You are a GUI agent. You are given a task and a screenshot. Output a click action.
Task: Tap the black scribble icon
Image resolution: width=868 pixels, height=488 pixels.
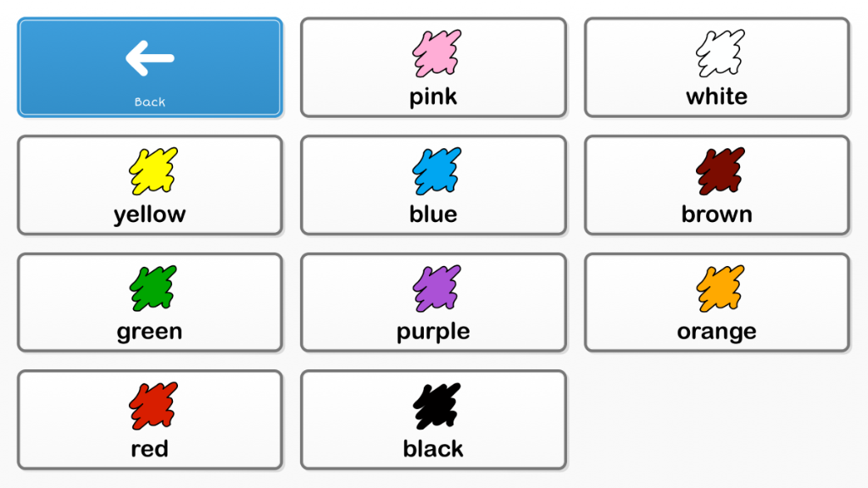pyautogui.click(x=437, y=406)
